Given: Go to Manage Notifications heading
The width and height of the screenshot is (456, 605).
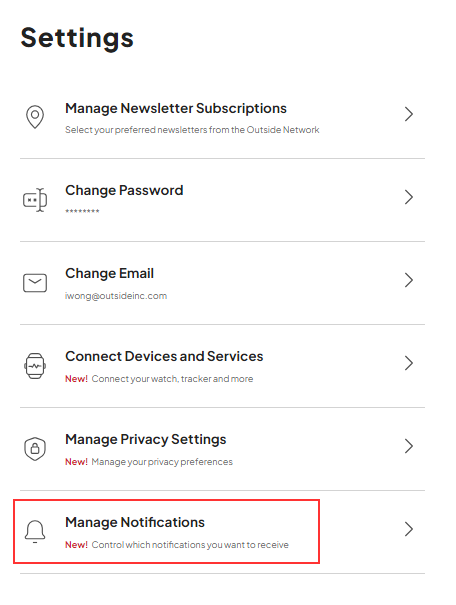Looking at the screenshot, I should pyautogui.click(x=135, y=522).
